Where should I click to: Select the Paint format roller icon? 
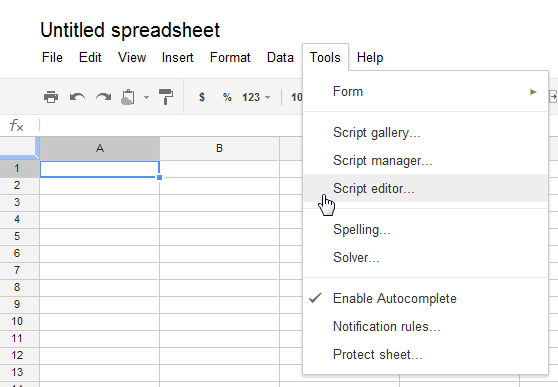pos(166,97)
